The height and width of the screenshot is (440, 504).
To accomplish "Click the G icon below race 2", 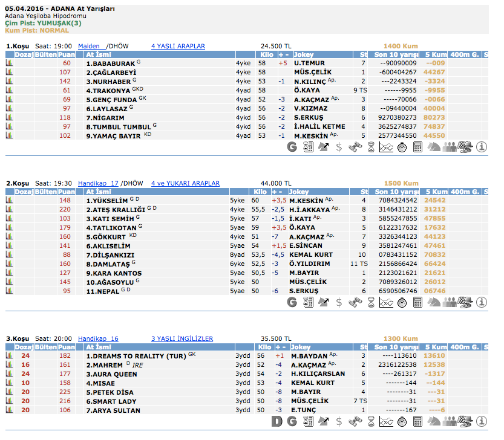I will click(x=292, y=302).
